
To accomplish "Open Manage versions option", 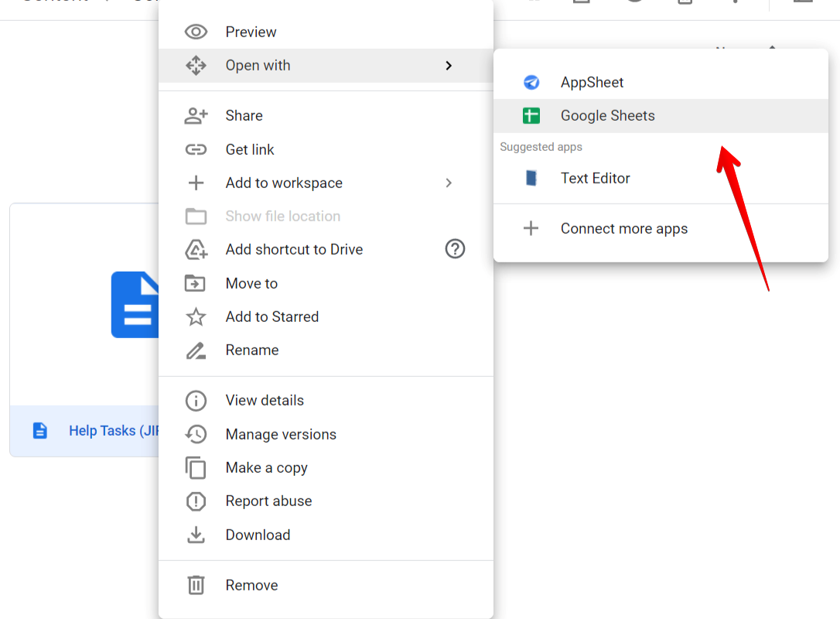I will [280, 434].
